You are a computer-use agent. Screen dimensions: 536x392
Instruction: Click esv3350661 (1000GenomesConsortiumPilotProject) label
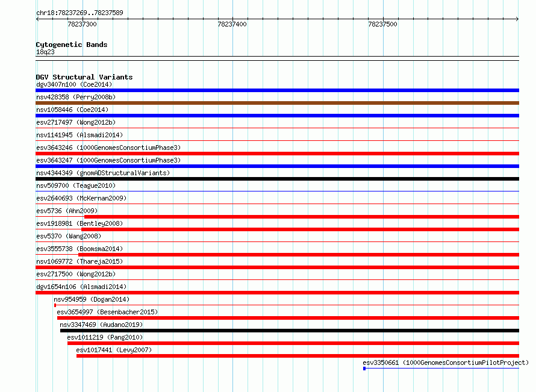(x=446, y=362)
